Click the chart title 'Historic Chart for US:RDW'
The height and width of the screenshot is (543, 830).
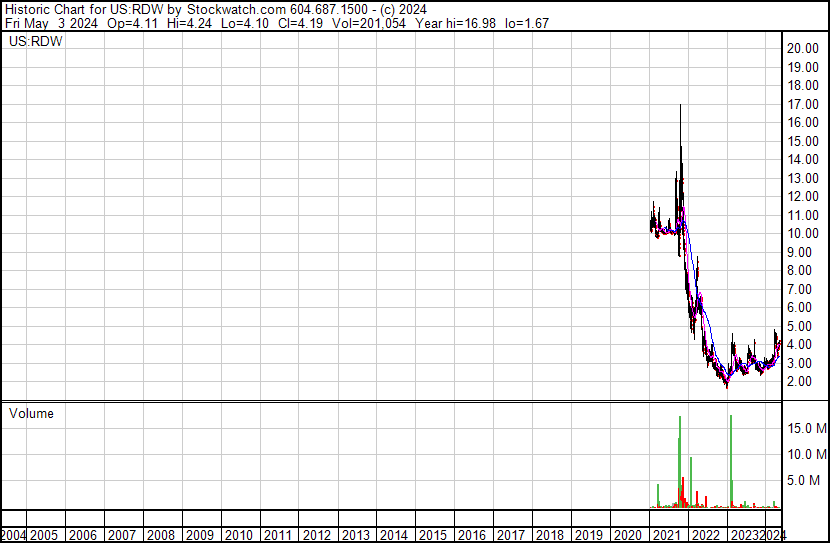pos(84,10)
